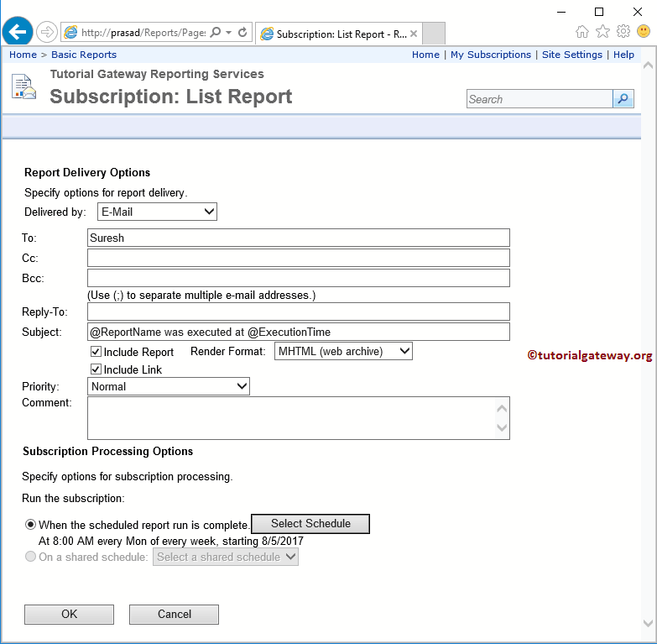The image size is (657, 644).
Task: Click the page scrollbar down arrow
Action: coord(649,624)
